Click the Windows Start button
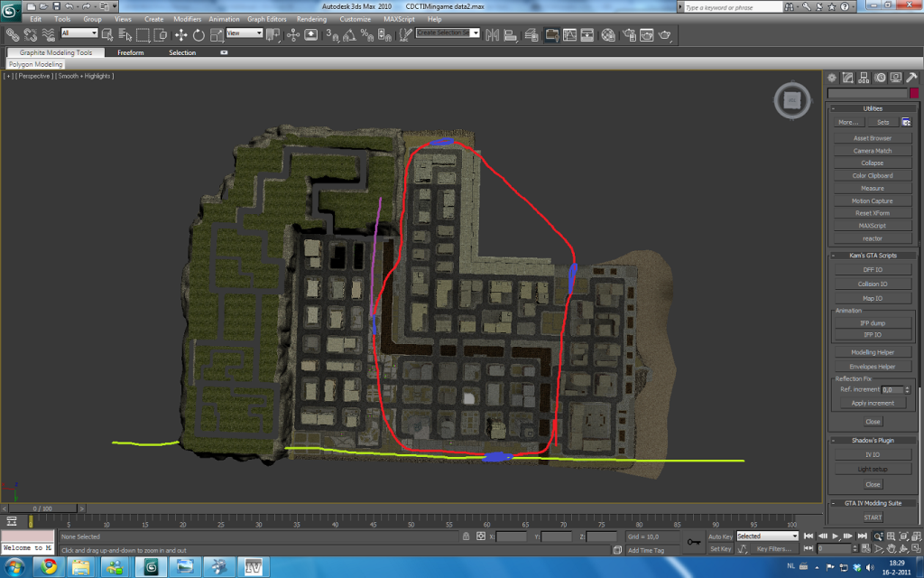 tap(14, 567)
